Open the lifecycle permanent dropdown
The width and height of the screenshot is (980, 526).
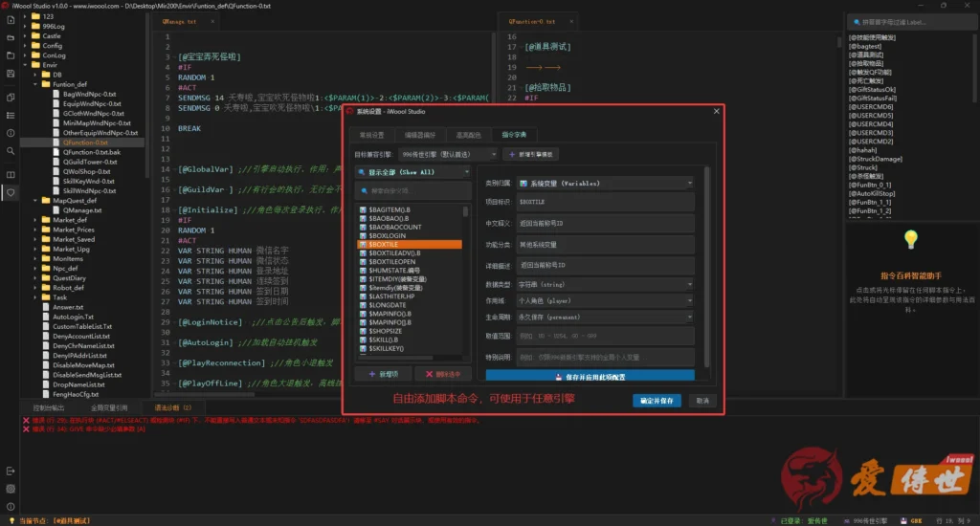pyautogui.click(x=605, y=317)
